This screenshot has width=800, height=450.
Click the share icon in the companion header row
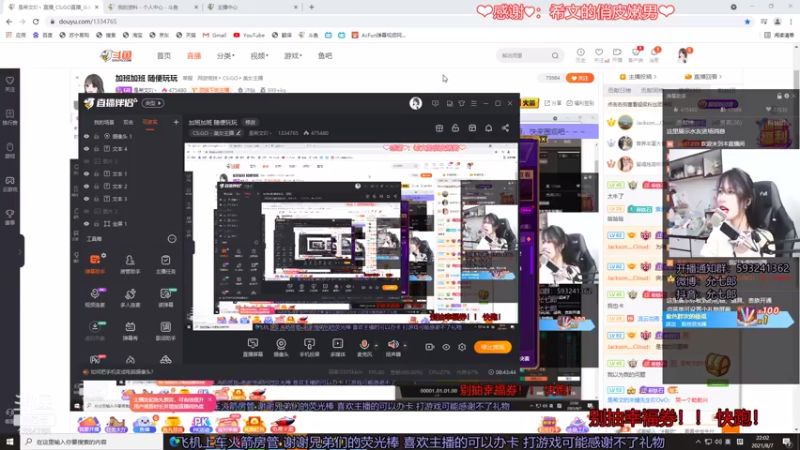pos(505,128)
